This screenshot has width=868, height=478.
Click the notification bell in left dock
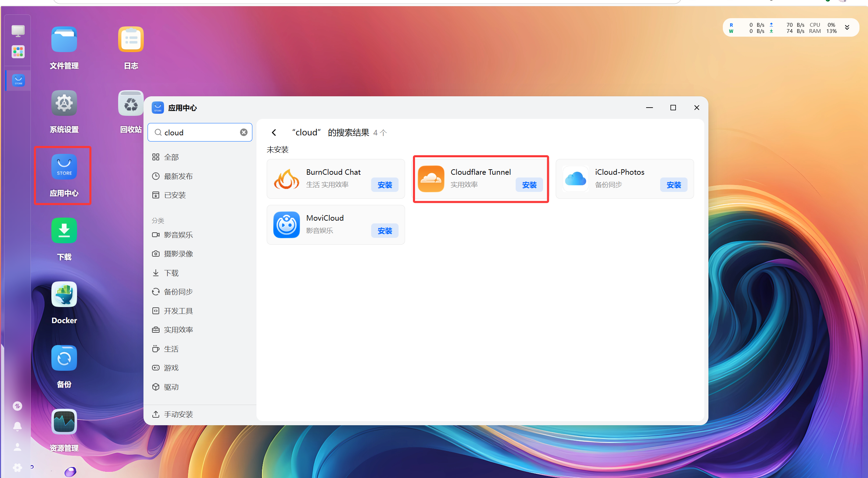point(17,426)
